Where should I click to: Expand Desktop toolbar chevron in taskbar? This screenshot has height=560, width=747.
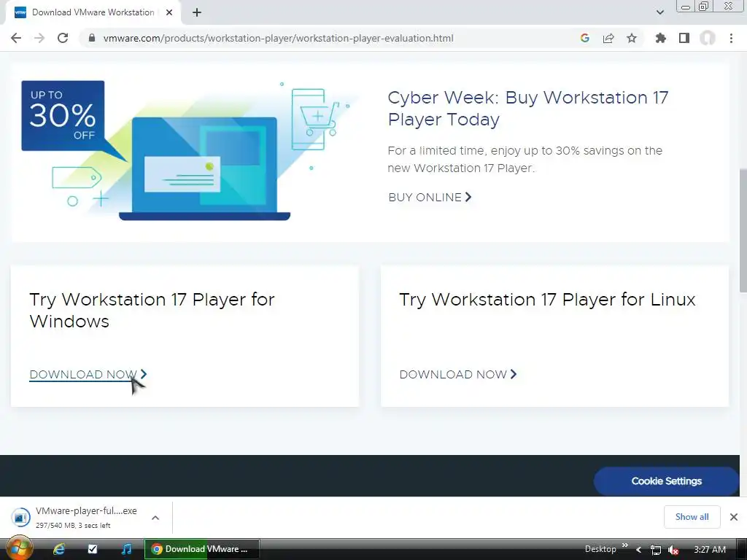coord(625,545)
